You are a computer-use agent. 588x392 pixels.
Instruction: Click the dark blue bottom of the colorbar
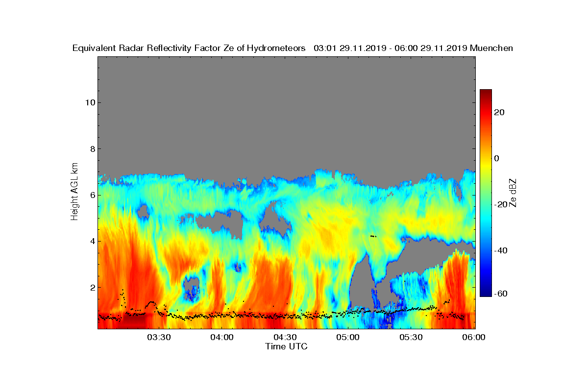tap(486, 293)
